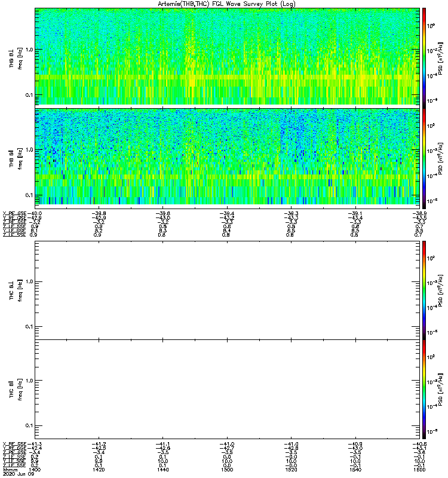448x478 pixels.
Task: Click the 'THB B∥ freq [Hz]' axis label
Action: 16,158
